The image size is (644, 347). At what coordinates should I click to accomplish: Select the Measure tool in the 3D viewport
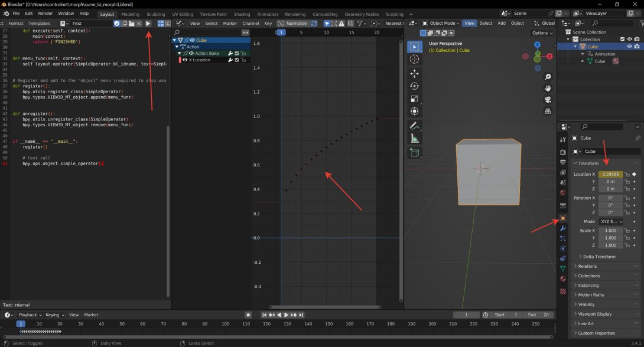coord(414,139)
